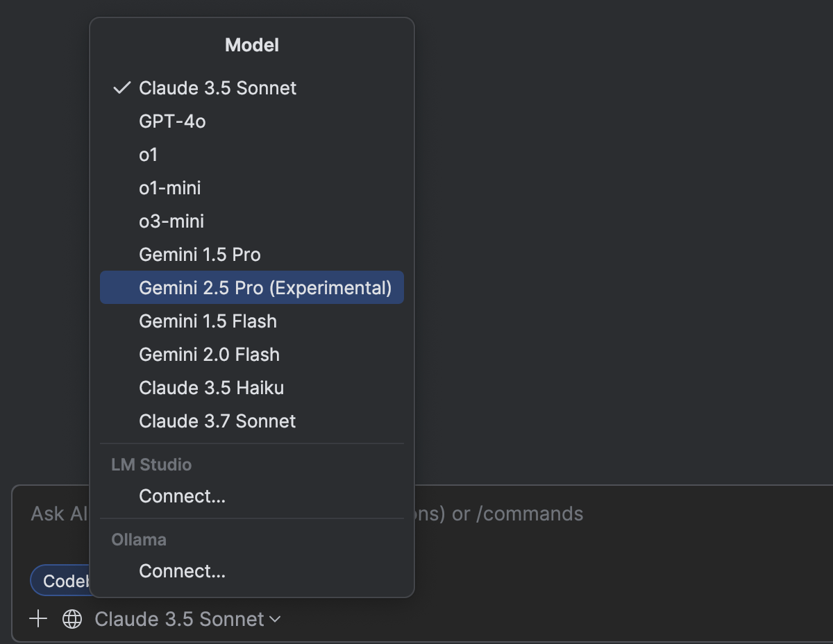The width and height of the screenshot is (833, 644).
Task: Select the o1 model
Action: click(149, 155)
